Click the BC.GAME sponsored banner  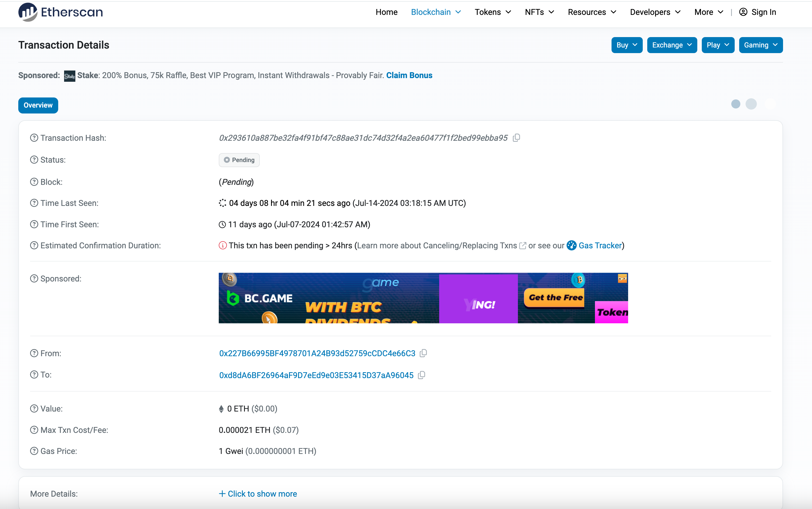point(423,298)
